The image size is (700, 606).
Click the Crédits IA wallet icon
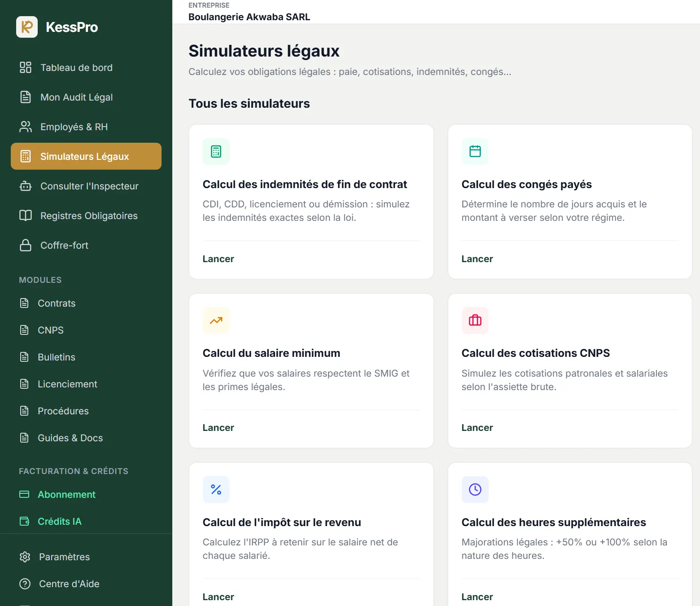[x=24, y=521]
